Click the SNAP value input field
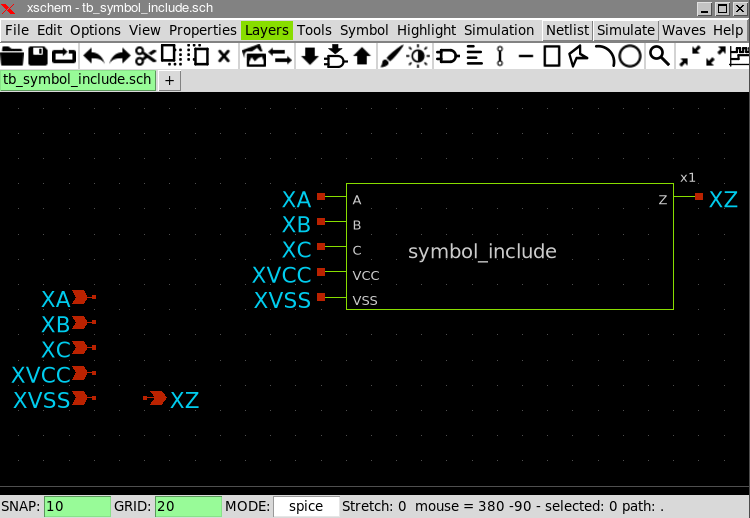 (77, 506)
